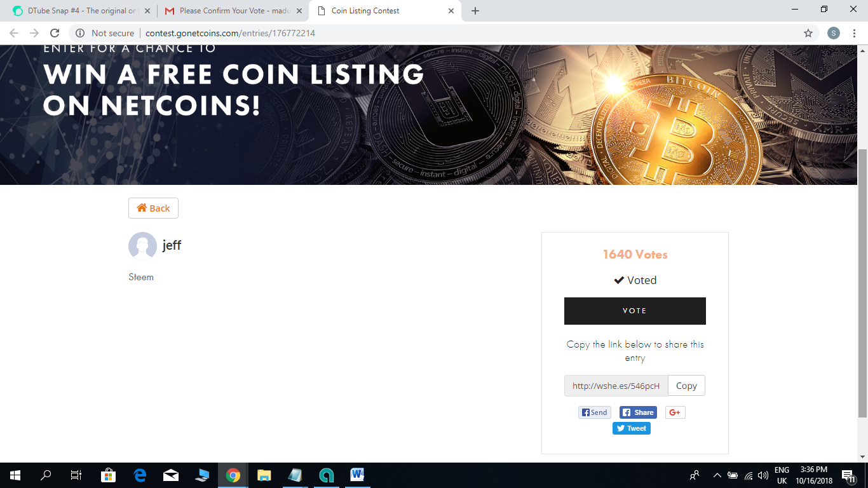The width and height of the screenshot is (868, 488).
Task: Go back using the Back home button
Action: pos(153,208)
